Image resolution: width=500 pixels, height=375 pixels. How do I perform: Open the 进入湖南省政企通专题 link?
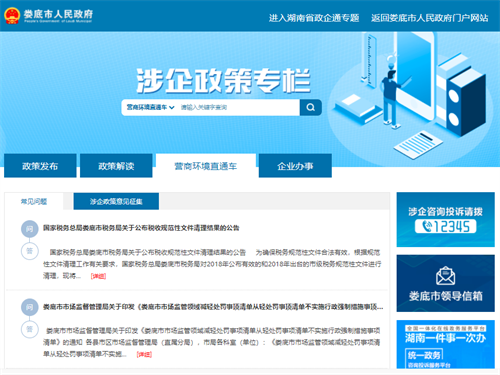314,18
